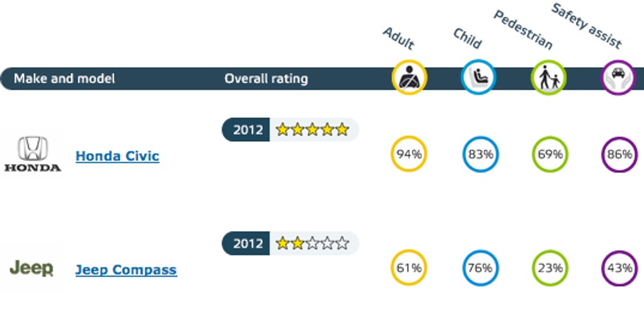This screenshot has width=644, height=328.
Task: Click Honda Civic 94% adult score circle
Action: coord(409,154)
